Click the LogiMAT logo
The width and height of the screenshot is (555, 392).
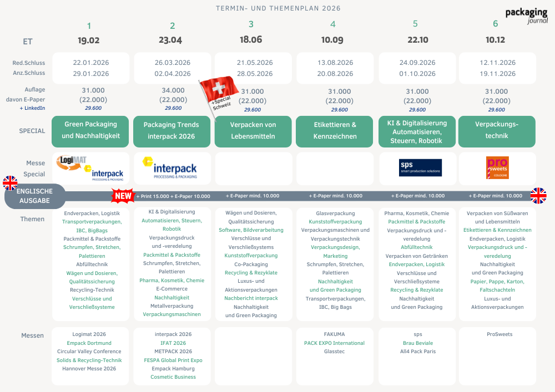click(71, 162)
